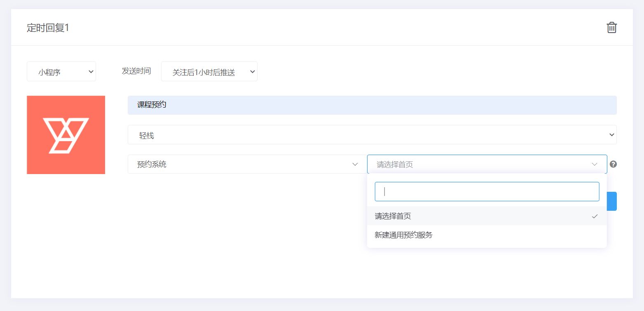Select the 请选择首页 option in list
The height and width of the screenshot is (311, 644).
[487, 216]
